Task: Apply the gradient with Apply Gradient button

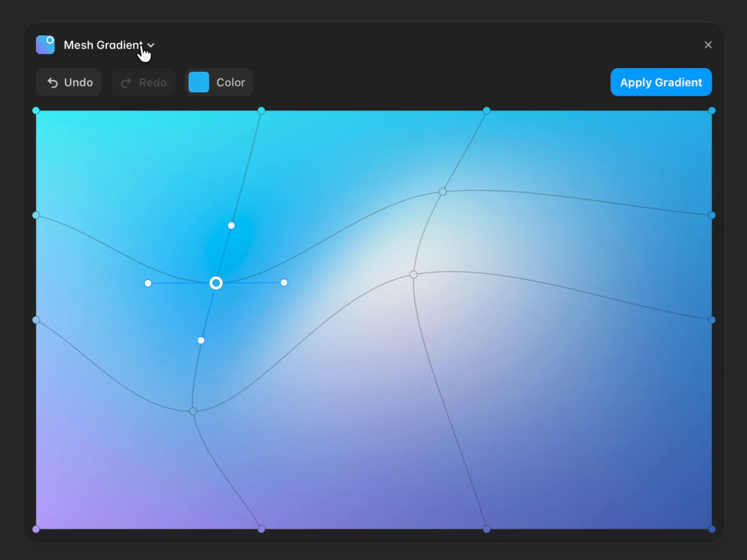Action: (x=661, y=82)
